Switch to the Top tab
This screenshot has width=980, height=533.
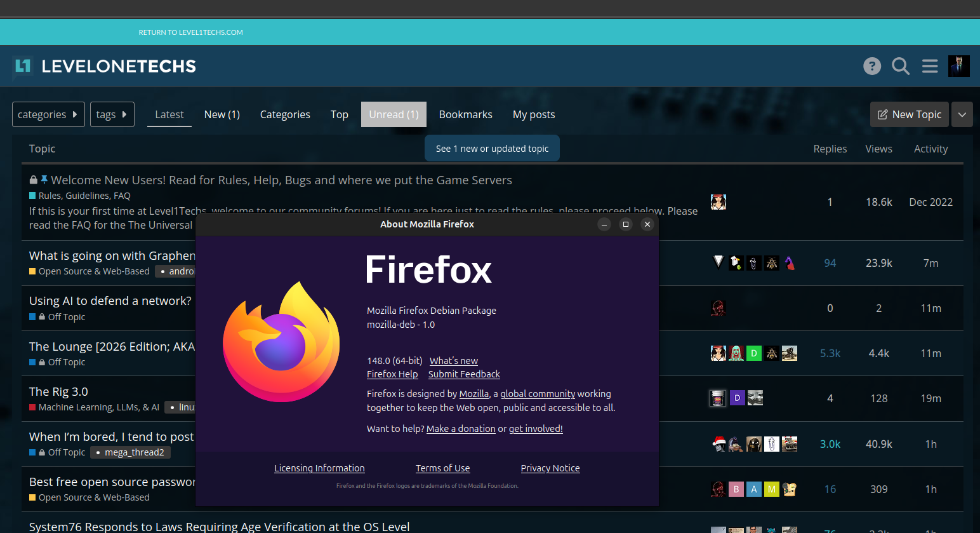(339, 114)
